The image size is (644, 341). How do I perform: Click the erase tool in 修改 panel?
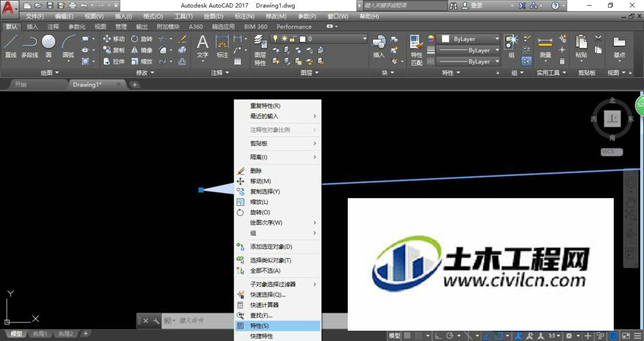182,39
